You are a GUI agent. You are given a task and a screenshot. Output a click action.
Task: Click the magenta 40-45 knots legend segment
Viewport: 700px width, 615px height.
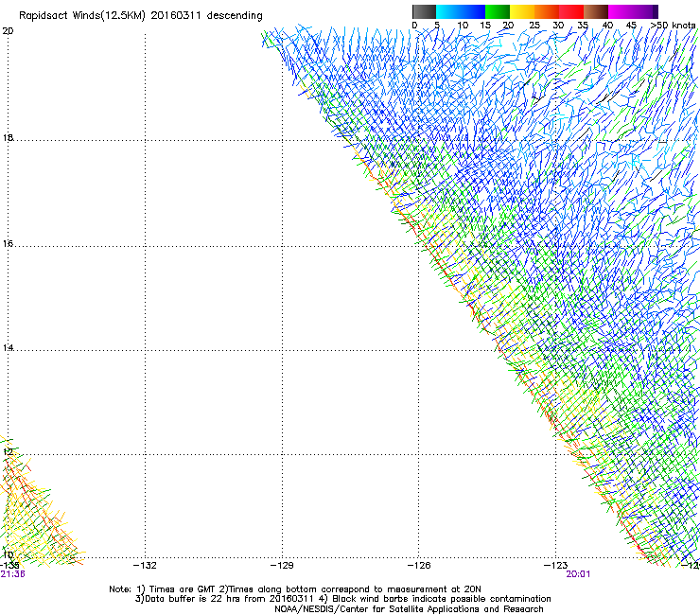(621, 11)
